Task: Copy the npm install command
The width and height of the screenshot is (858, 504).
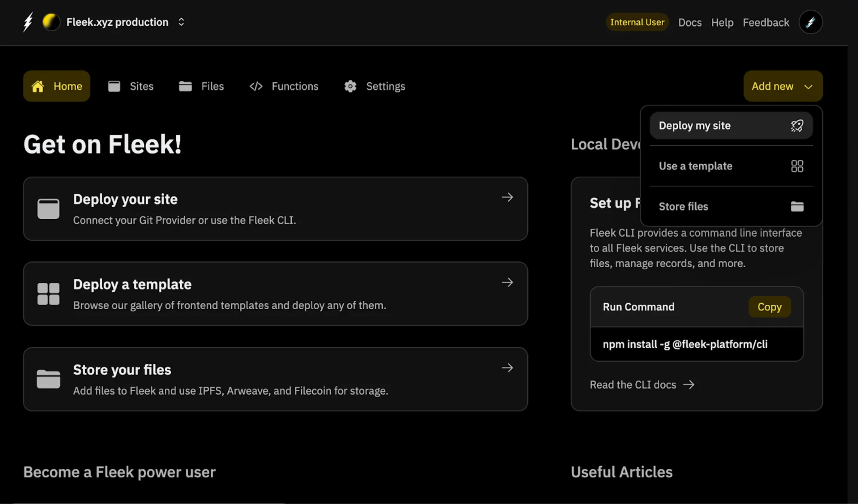Action: pyautogui.click(x=769, y=307)
